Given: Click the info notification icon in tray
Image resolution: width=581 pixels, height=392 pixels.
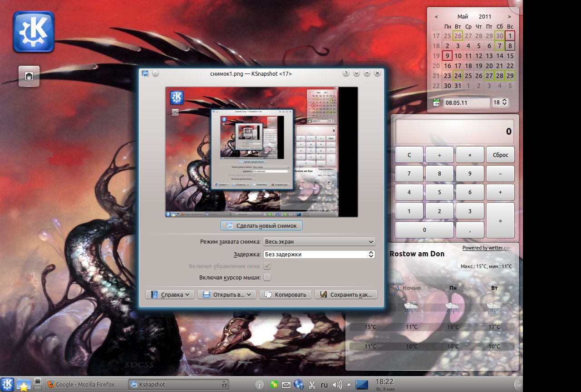Looking at the screenshot, I should point(260,385).
